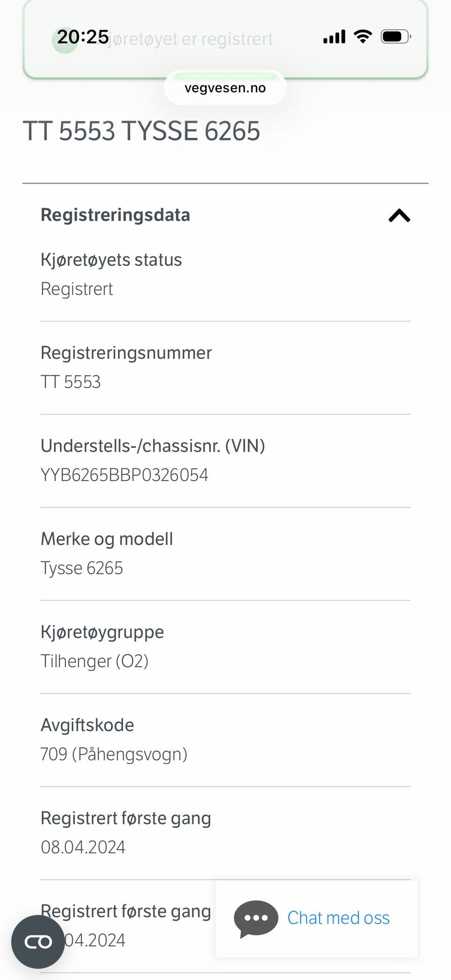This screenshot has height=980, width=451.
Task: Tap the Tilhenger (O2) vehicle group value
Action: click(x=94, y=661)
